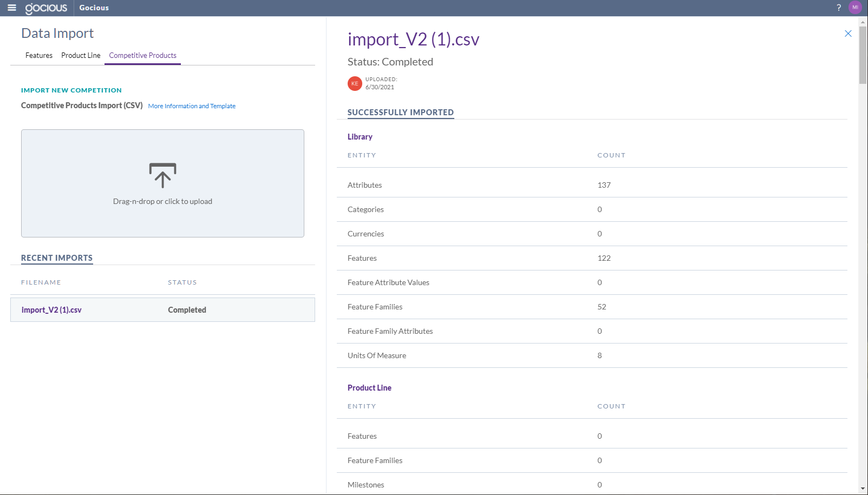The image size is (868, 495).
Task: Click the Feature Families count 52
Action: pyautogui.click(x=602, y=307)
